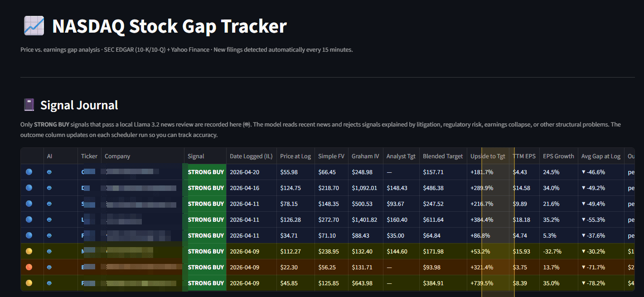Select the $157.71 Blended Target cell

443,172
